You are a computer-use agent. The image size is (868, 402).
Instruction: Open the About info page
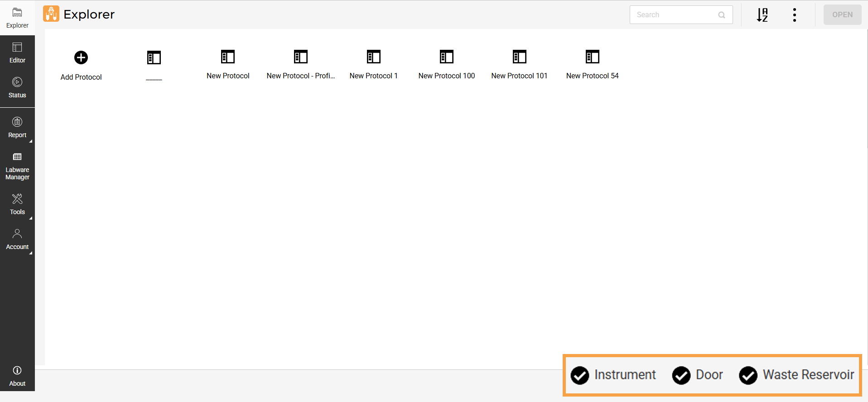tap(17, 376)
